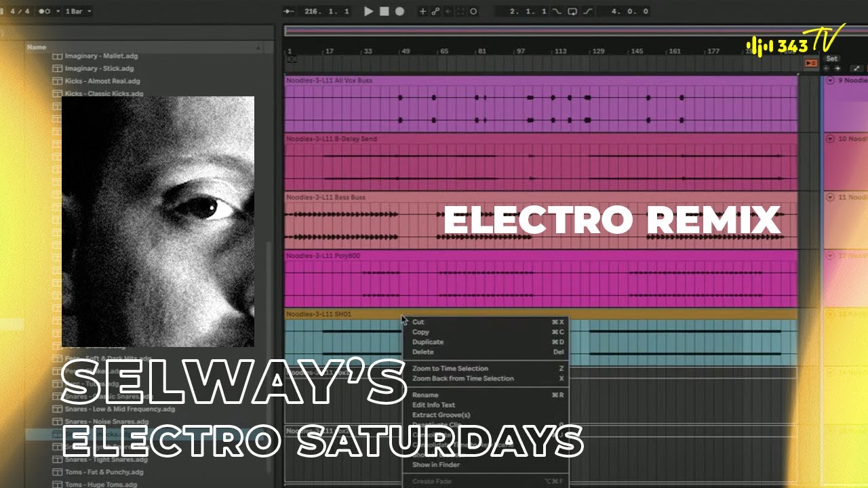This screenshot has height=488, width=868.
Task: Choose Duplicate from the context menu
Action: tap(486, 342)
